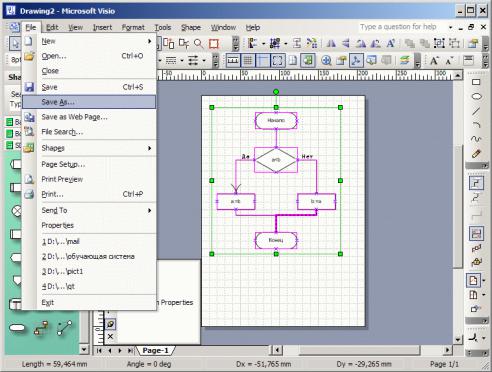Click the last page navigation arrow
The width and height of the screenshot is (492, 372).
[x=130, y=351]
